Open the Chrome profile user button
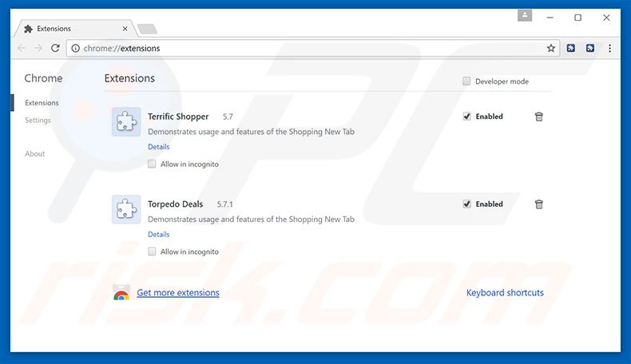 coord(525,15)
